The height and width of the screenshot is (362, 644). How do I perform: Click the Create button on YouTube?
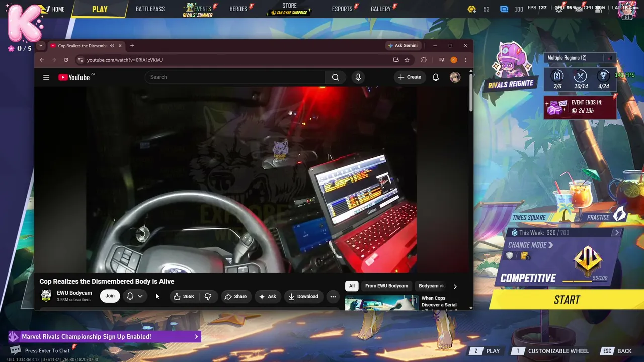(409, 77)
